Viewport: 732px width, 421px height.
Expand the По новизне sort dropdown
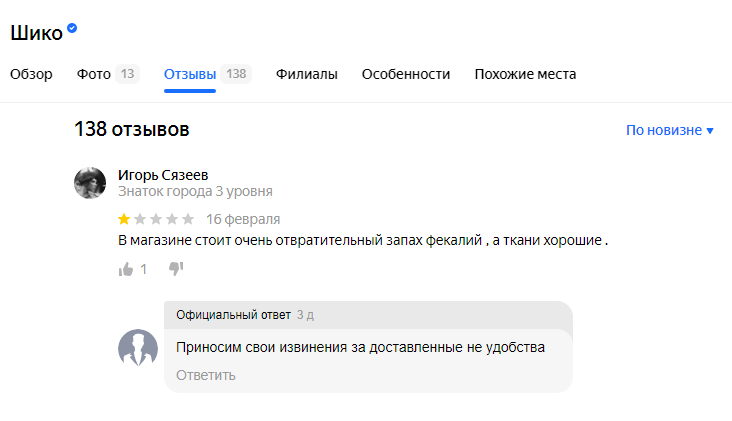point(669,130)
